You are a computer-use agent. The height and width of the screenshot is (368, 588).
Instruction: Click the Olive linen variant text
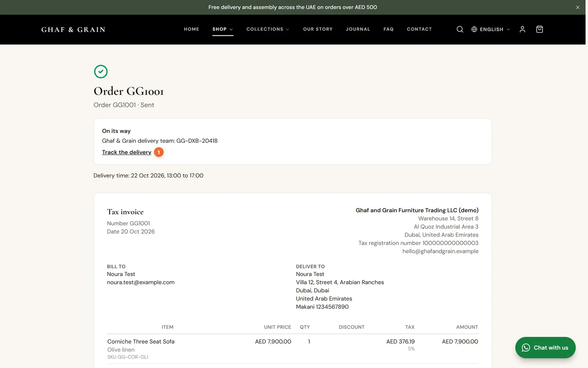point(121,350)
